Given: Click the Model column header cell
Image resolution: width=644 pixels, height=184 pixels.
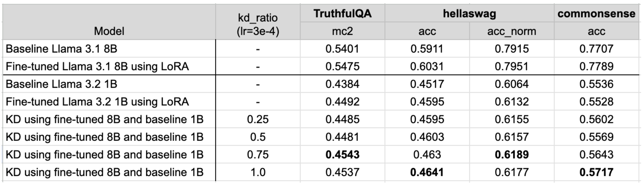Looking at the screenshot, I should pos(109,31).
